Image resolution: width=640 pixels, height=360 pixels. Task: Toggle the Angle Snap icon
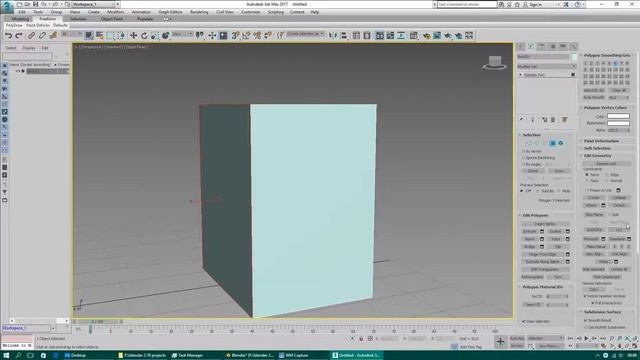[246, 36]
